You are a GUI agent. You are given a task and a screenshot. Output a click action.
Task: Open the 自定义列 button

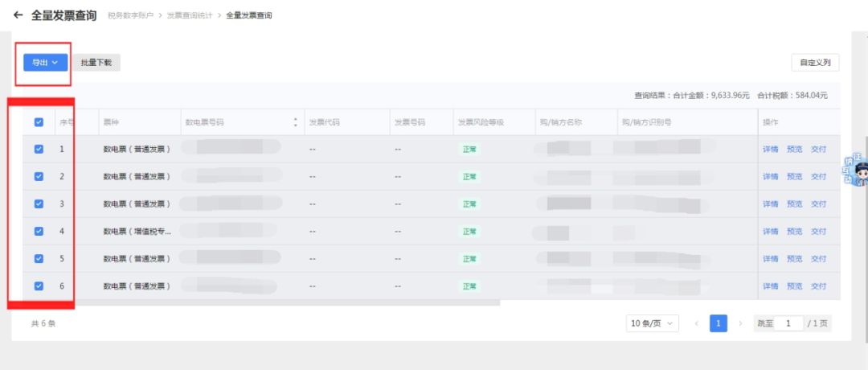[815, 63]
